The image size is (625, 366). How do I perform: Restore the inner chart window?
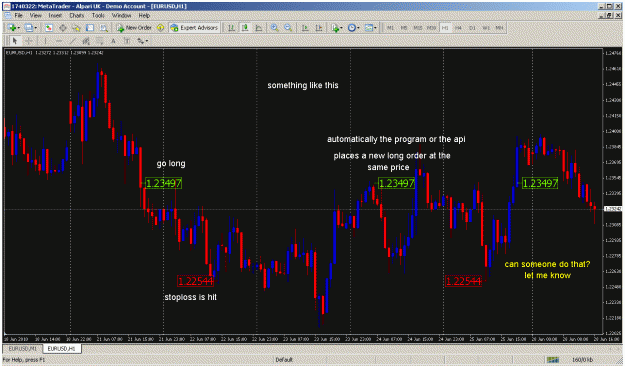click(609, 16)
